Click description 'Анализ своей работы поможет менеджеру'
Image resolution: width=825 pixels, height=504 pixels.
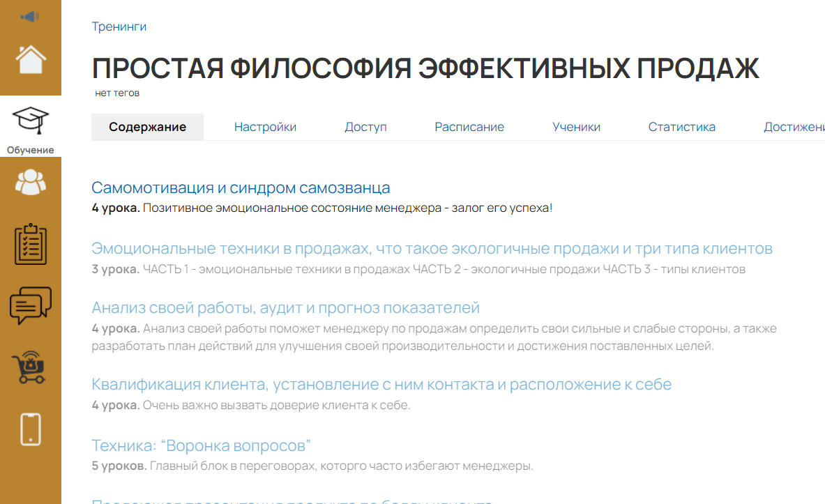(x=434, y=337)
